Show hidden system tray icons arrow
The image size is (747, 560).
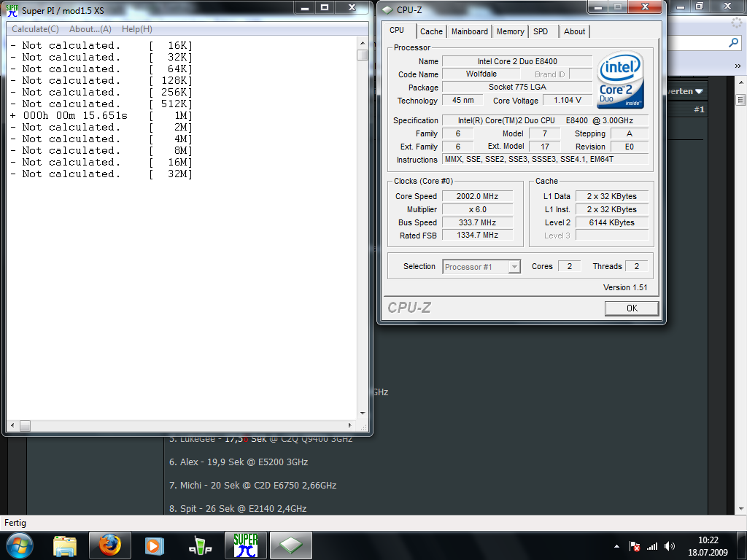tap(617, 546)
